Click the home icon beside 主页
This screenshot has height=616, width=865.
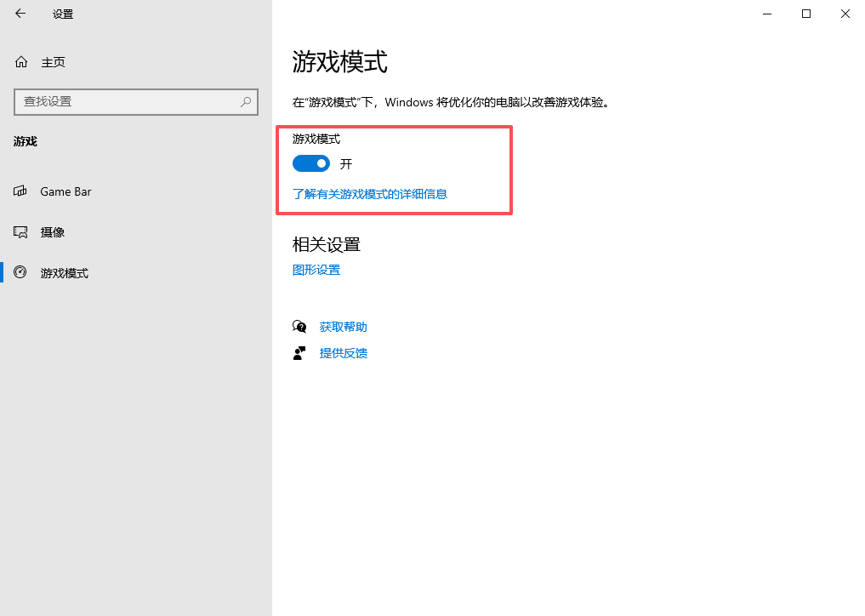[21, 62]
